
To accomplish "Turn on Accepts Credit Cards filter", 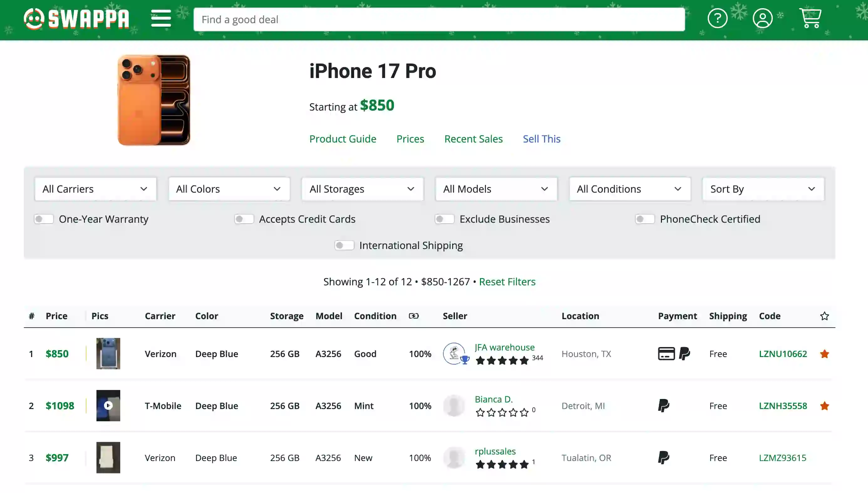I will pyautogui.click(x=244, y=219).
